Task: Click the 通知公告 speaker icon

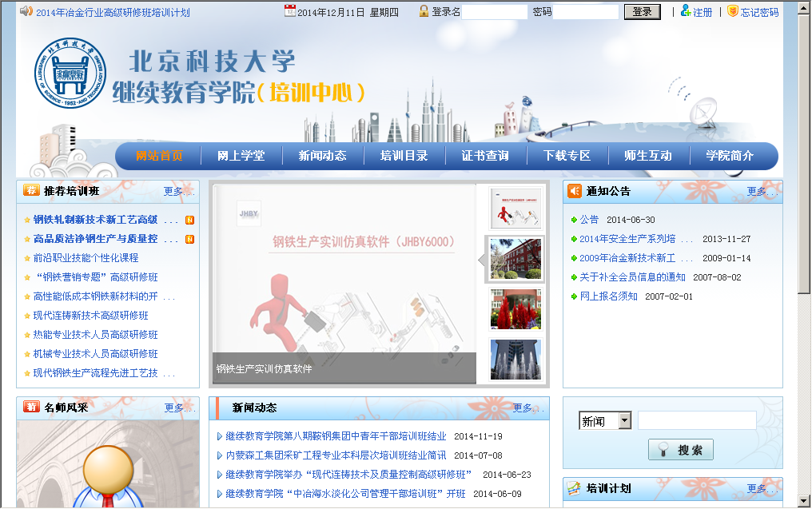Action: 575,191
